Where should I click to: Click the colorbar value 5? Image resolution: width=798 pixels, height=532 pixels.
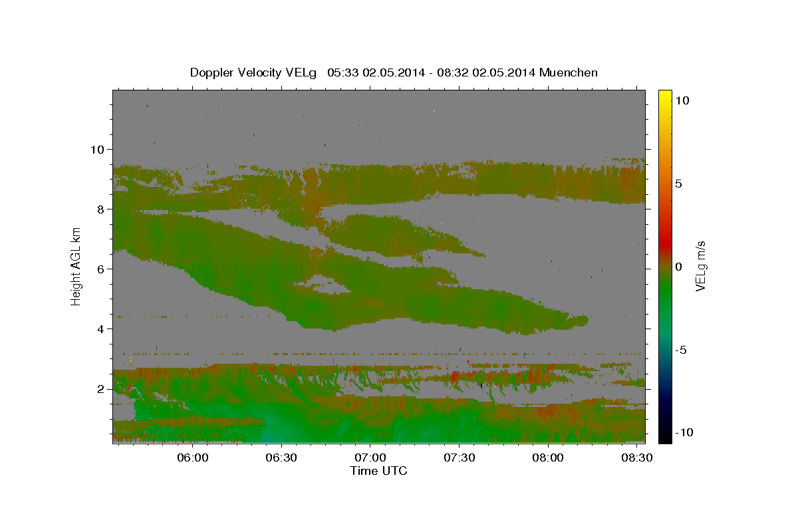click(678, 183)
